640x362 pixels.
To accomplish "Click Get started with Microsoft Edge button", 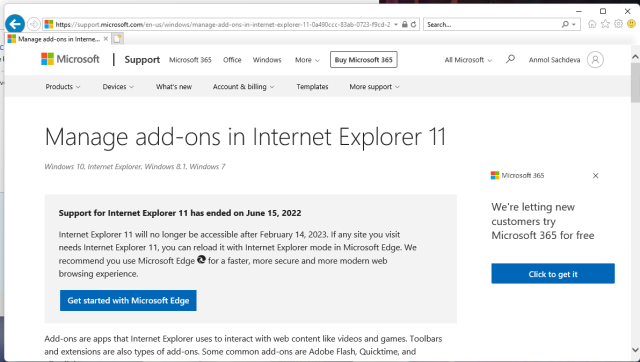I will [128, 300].
